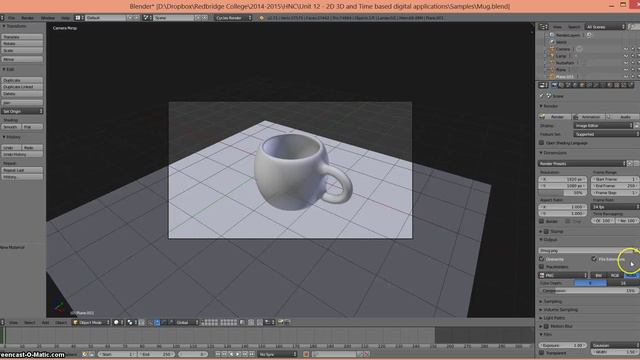Adjust the Compression 15% slider
Screen dimensions: 640x360
589,291
